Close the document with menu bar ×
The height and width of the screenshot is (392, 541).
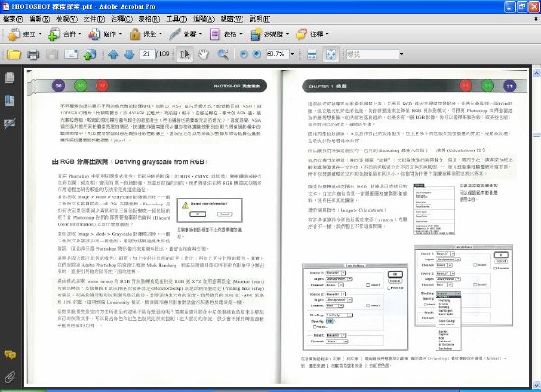tap(536, 19)
